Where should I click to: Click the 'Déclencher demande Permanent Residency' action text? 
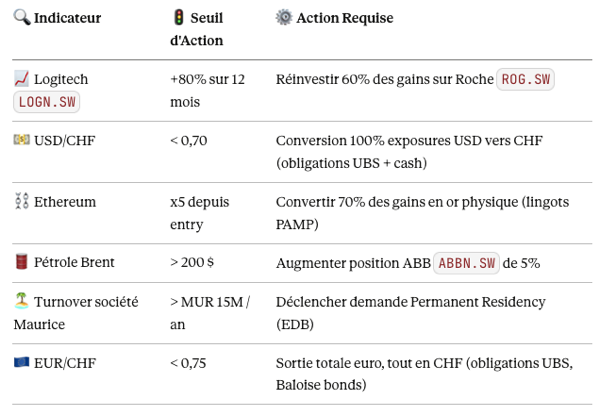pos(410,302)
